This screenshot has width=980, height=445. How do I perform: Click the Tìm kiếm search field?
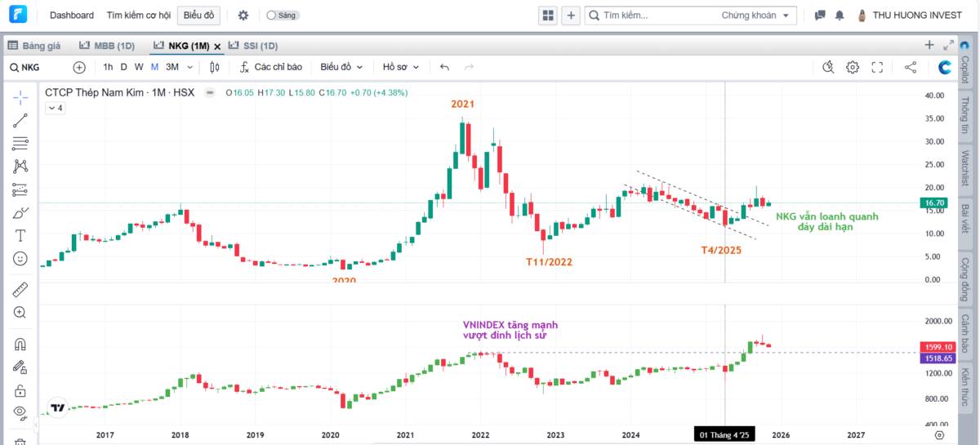(x=653, y=16)
